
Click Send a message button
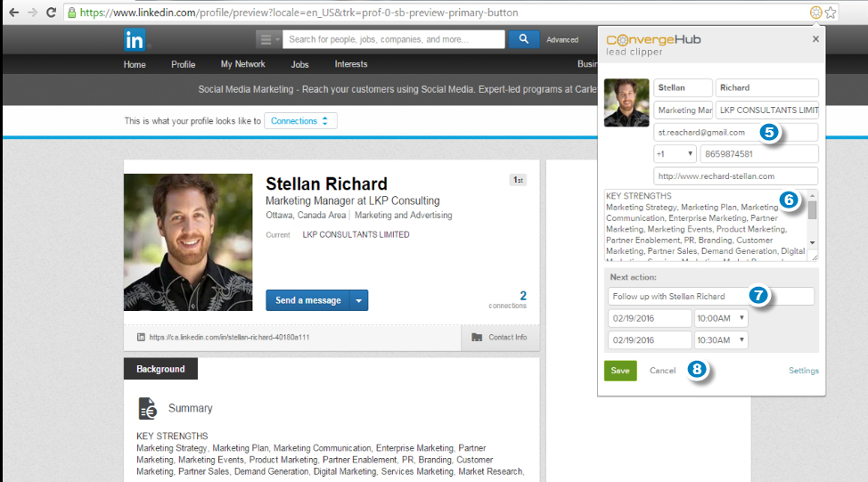307,300
